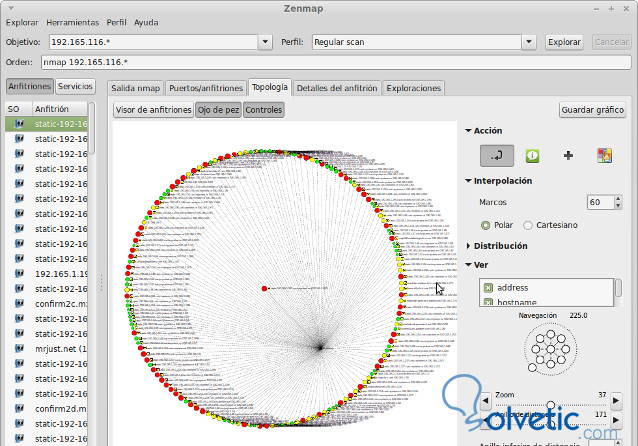Image resolution: width=638 pixels, height=446 pixels.
Task: Open the Perfil dropdown arrow
Action: point(529,42)
